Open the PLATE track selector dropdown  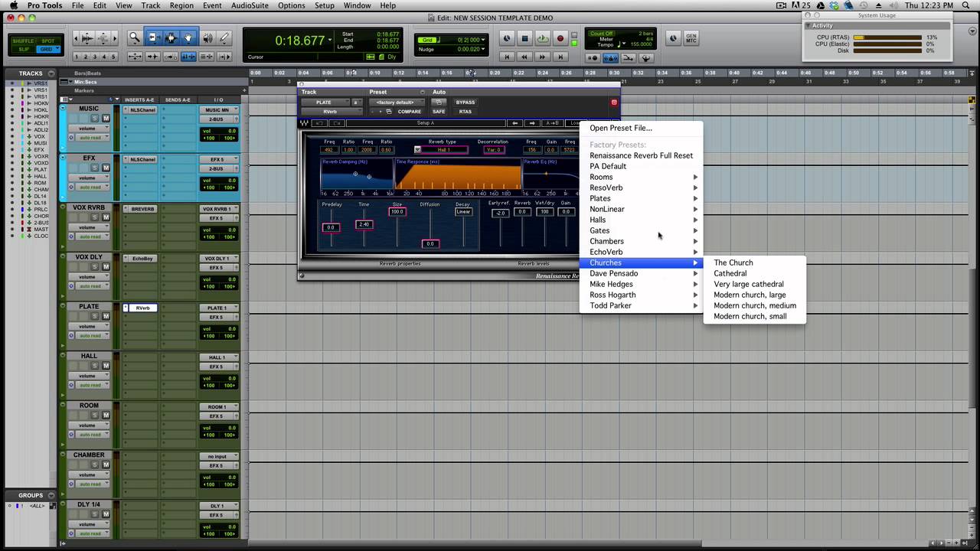[x=325, y=102]
